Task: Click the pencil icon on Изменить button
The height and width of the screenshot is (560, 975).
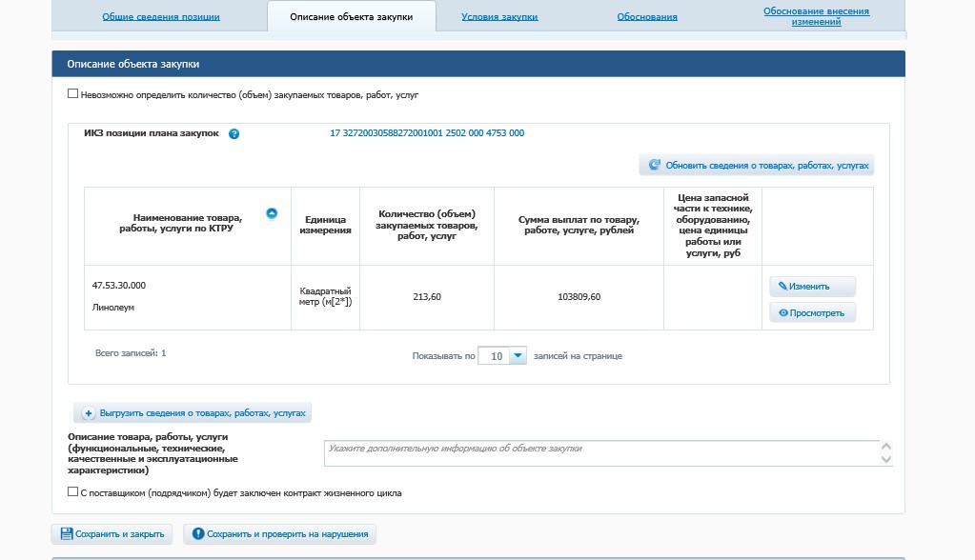Action: pyautogui.click(x=782, y=286)
